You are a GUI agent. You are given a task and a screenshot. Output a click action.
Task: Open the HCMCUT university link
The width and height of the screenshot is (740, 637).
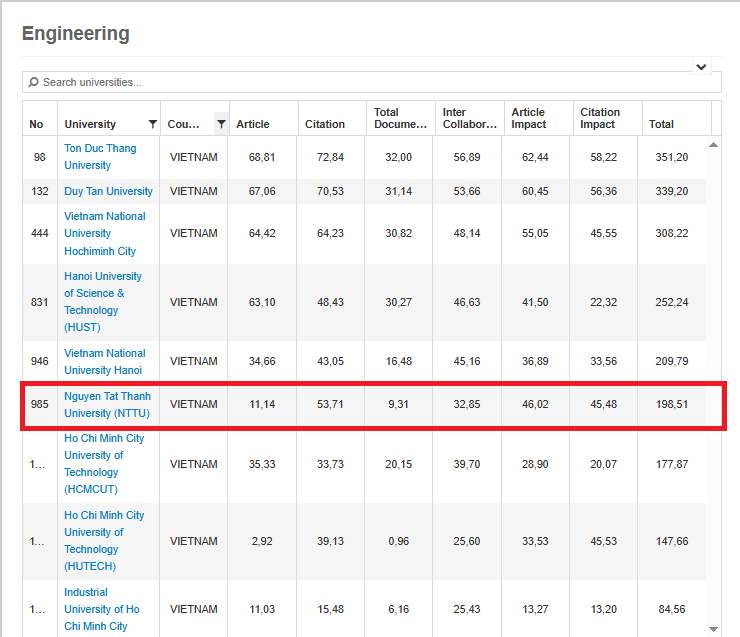pyautogui.click(x=104, y=464)
